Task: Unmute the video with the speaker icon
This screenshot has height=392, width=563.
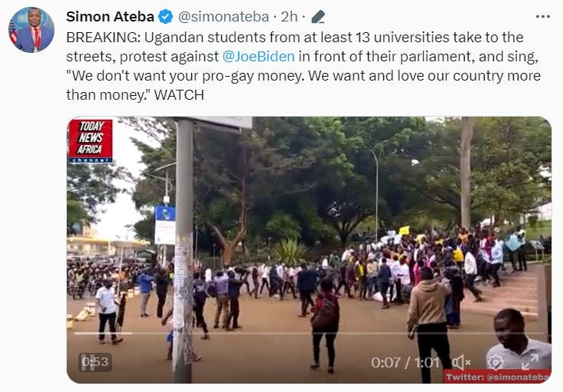Action: click(x=461, y=362)
